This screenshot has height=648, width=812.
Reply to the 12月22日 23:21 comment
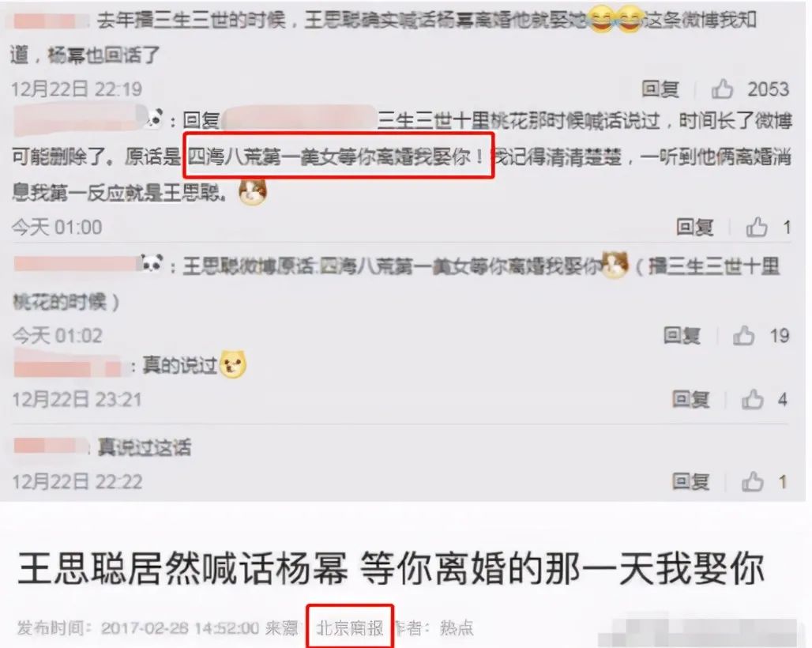[691, 399]
